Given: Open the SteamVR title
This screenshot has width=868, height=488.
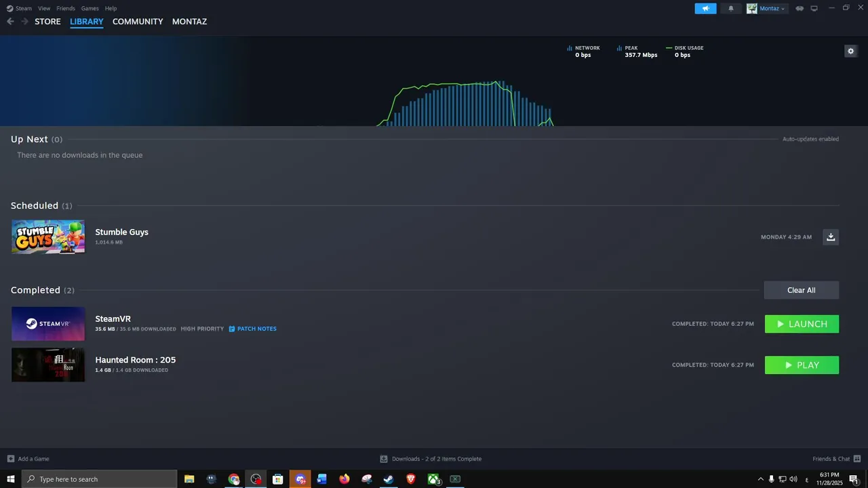Looking at the screenshot, I should tap(113, 319).
